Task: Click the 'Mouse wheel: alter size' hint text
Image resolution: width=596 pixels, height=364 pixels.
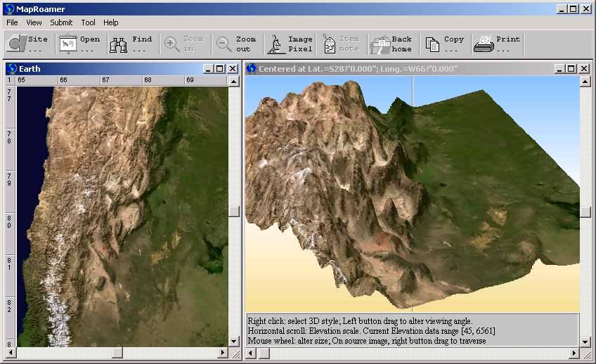Action: [367, 341]
